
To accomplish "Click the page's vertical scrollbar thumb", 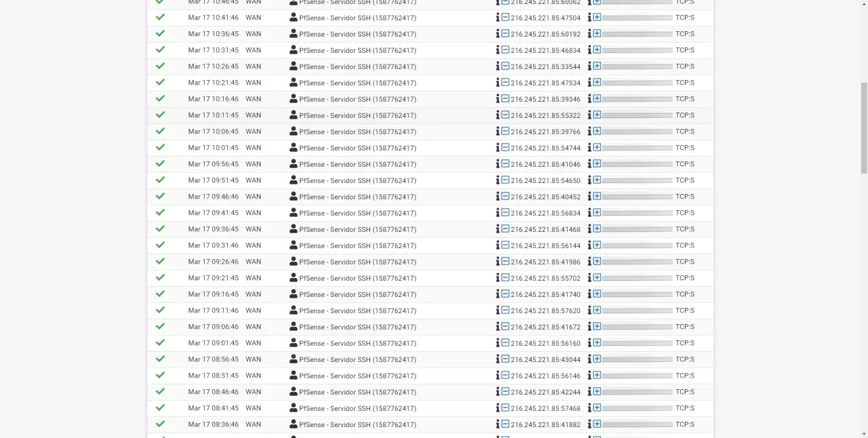I will [x=863, y=129].
